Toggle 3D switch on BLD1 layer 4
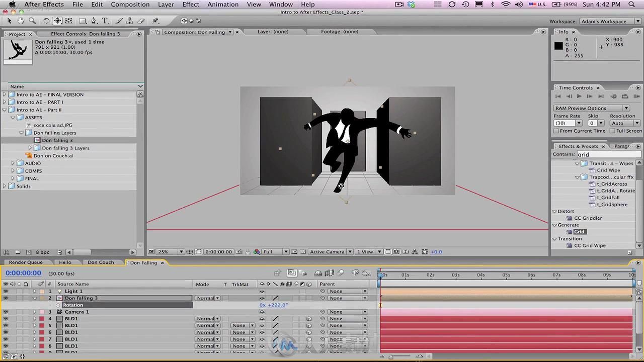This screenshot has height=362, width=644. [309, 319]
